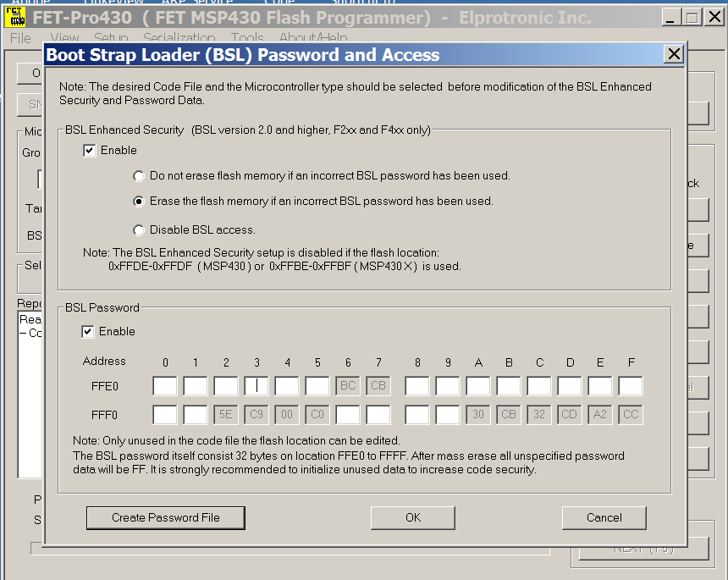Image resolution: width=728 pixels, height=580 pixels.
Task: Click the disabled BC field in FFE0 row
Action: 348,386
